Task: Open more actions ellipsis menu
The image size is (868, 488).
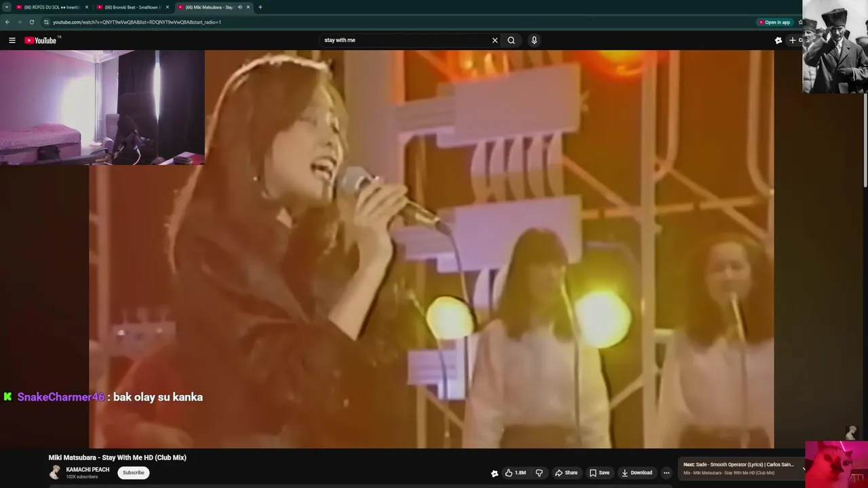Action: coord(667,472)
